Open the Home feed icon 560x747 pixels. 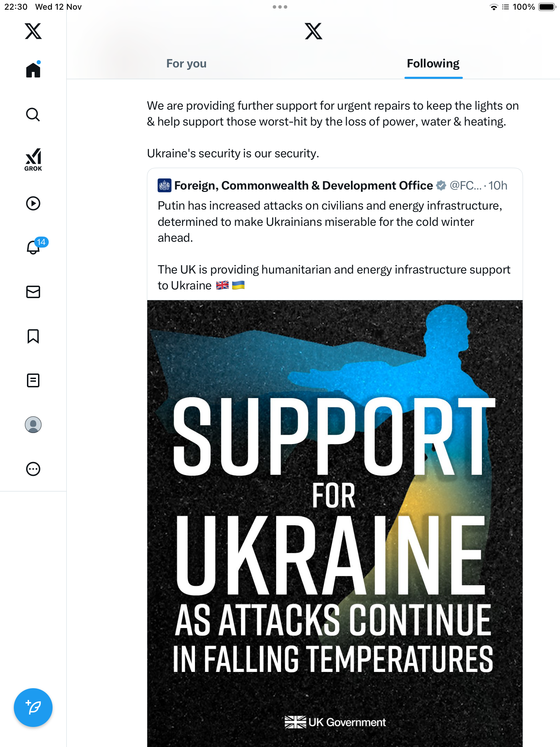[33, 70]
